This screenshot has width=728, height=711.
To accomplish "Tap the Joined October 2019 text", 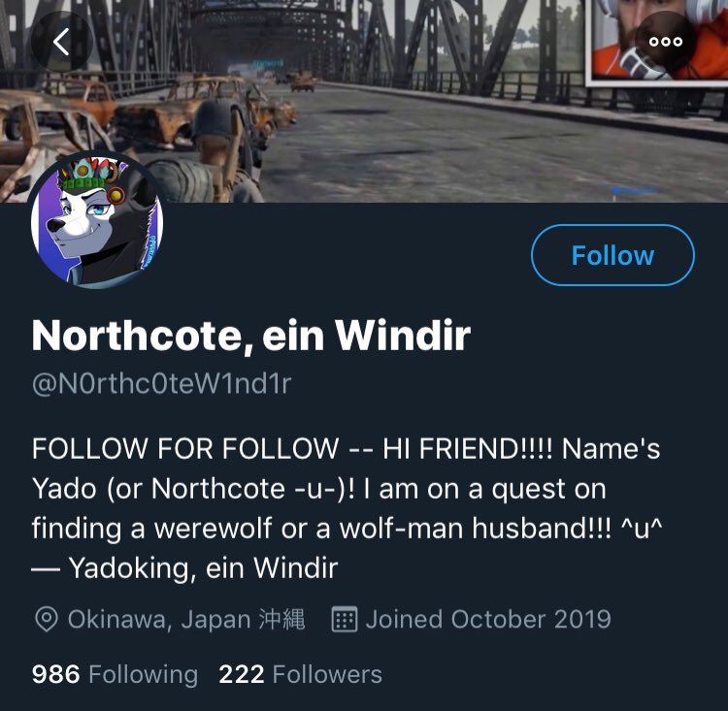I will click(488, 619).
